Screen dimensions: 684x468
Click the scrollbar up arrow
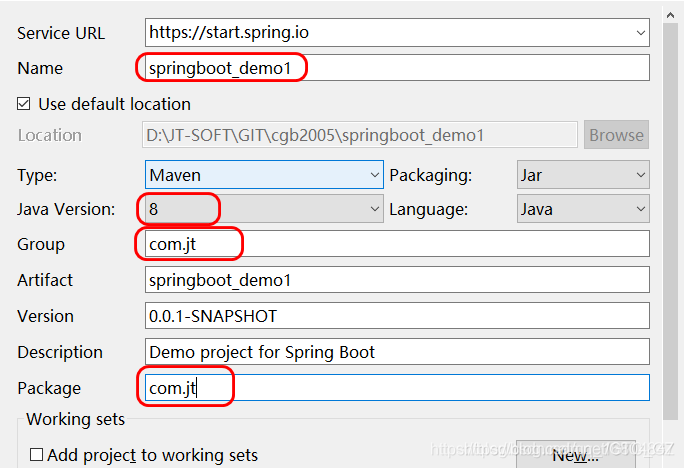tap(671, 15)
